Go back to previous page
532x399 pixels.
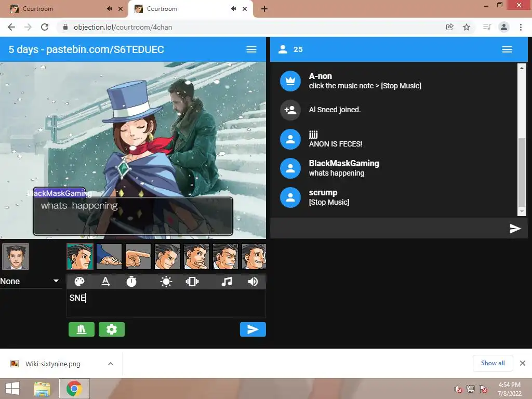(x=11, y=27)
